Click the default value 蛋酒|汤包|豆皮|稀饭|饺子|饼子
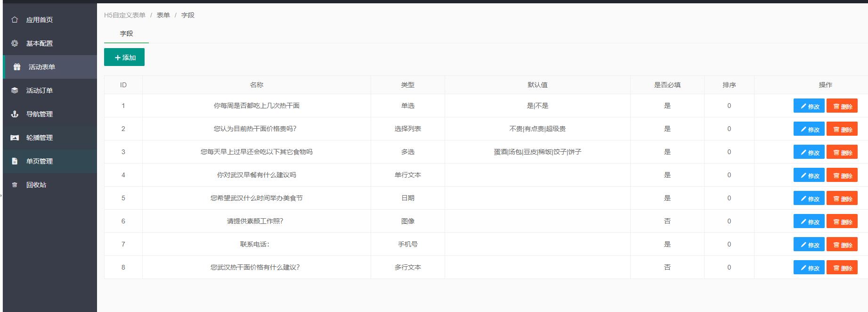The height and width of the screenshot is (312, 868). point(537,152)
